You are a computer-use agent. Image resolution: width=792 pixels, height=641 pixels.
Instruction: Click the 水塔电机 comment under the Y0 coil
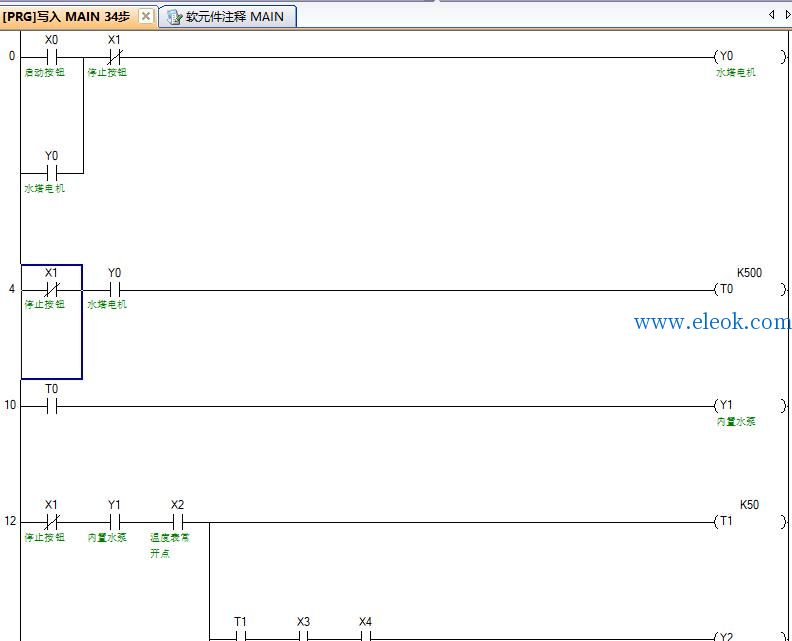[735, 73]
